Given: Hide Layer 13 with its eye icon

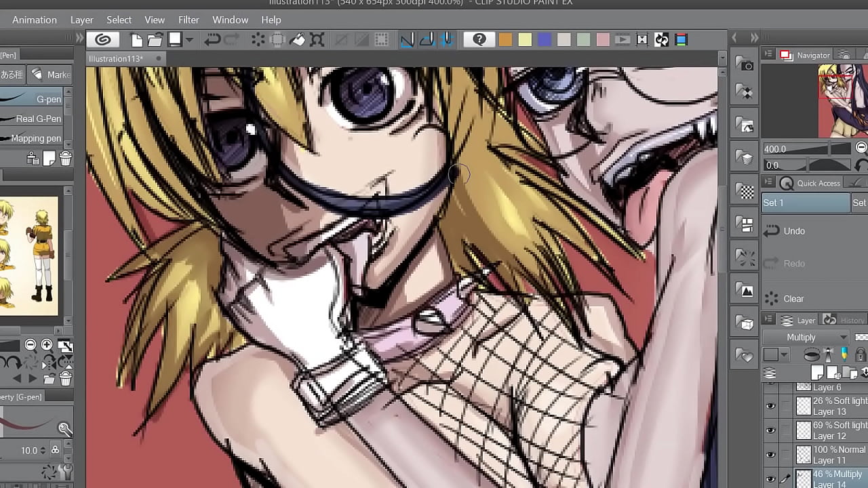Looking at the screenshot, I should coord(770,406).
